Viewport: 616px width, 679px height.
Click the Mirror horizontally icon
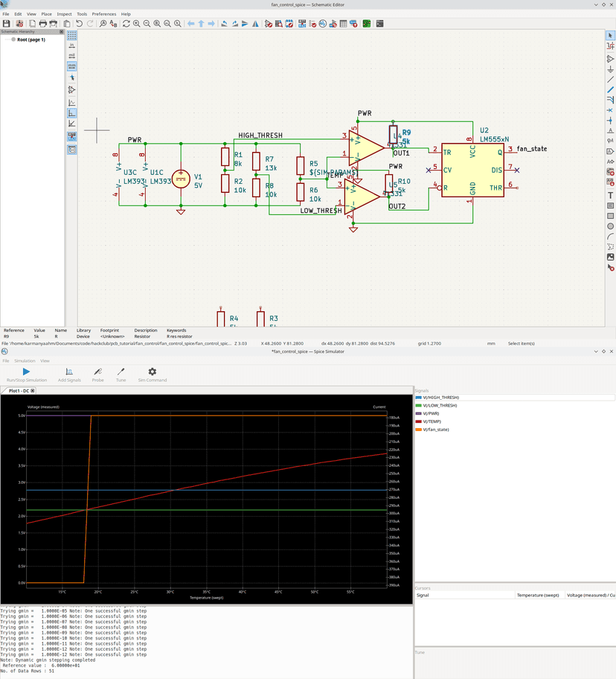(x=256, y=24)
